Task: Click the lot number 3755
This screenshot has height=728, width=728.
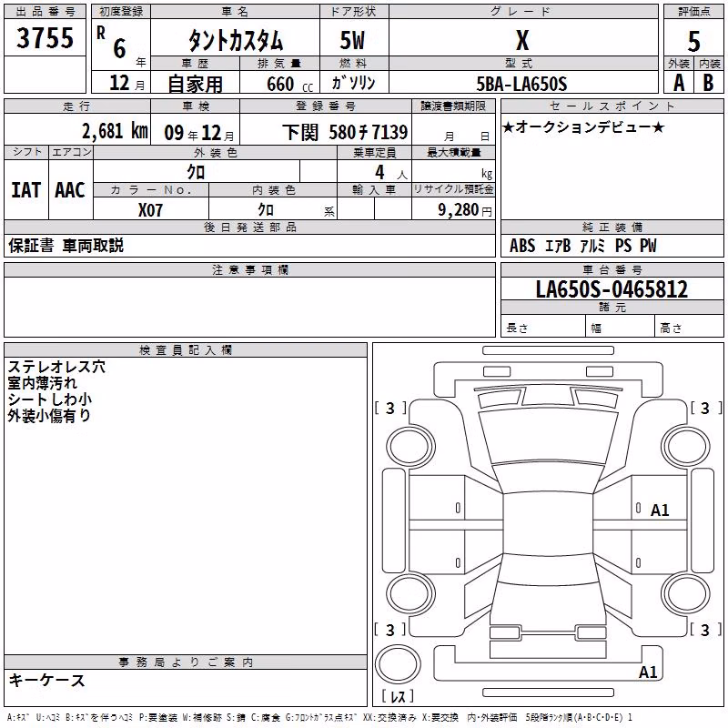Action: pos(45,38)
